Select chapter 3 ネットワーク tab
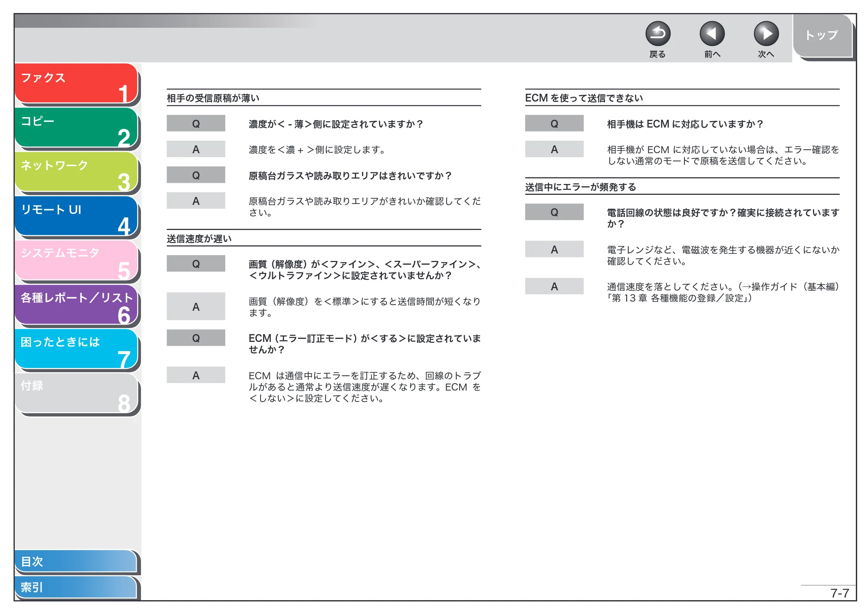This screenshot has width=868, height=614. 76,172
